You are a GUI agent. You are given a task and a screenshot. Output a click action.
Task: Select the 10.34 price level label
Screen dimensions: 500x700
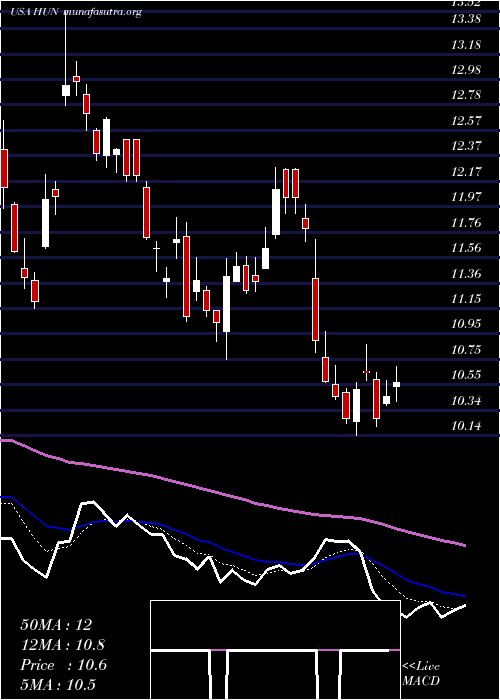pos(466,400)
